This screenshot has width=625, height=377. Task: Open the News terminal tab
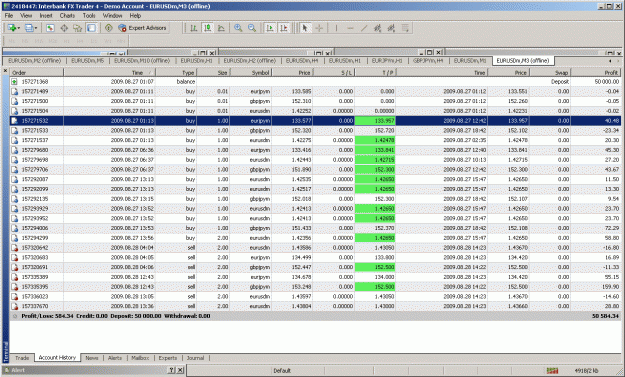click(x=92, y=358)
